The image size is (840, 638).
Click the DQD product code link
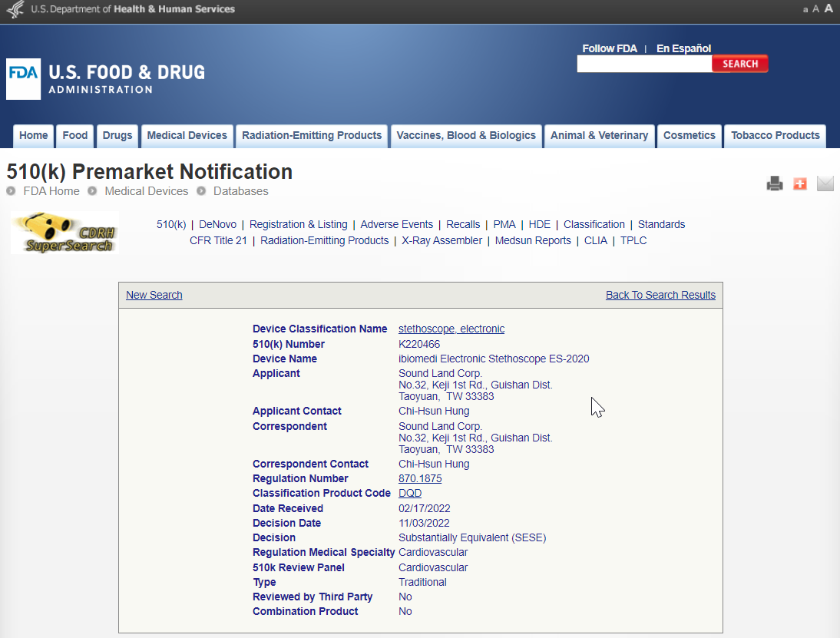tap(410, 493)
